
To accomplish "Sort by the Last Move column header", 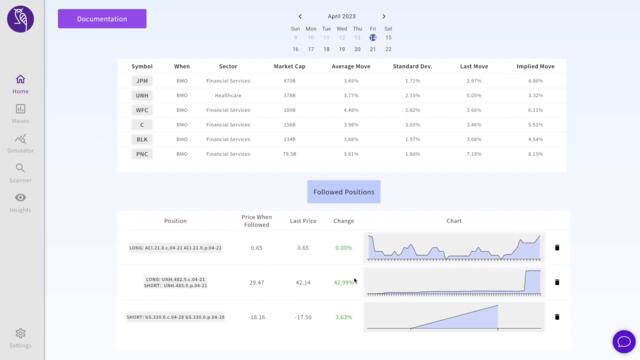I will pos(474,66).
